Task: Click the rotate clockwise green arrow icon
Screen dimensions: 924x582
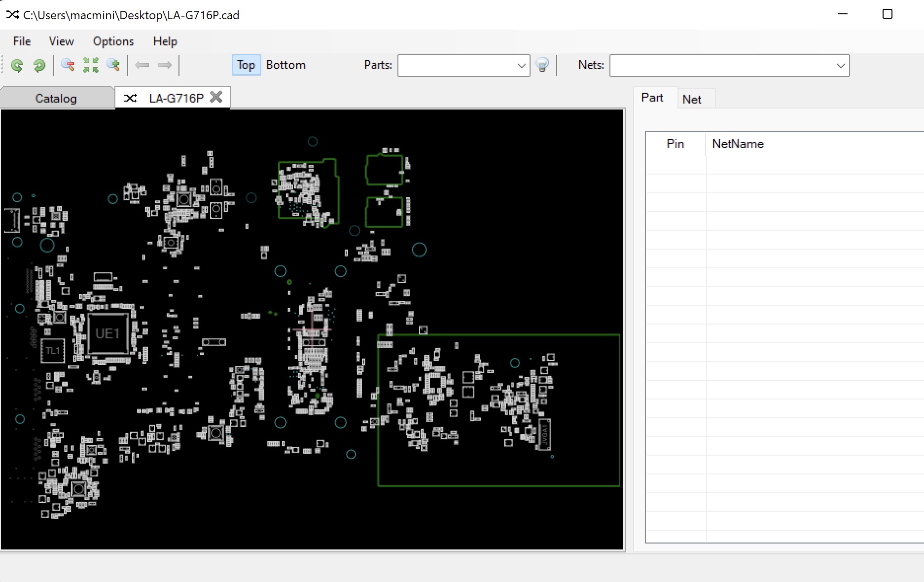Action: point(39,66)
